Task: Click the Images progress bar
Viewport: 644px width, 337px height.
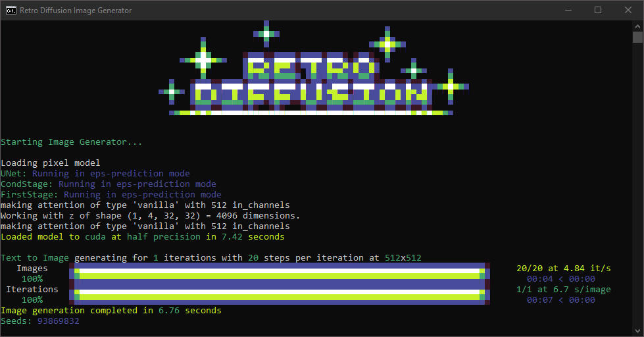Action: point(280,274)
